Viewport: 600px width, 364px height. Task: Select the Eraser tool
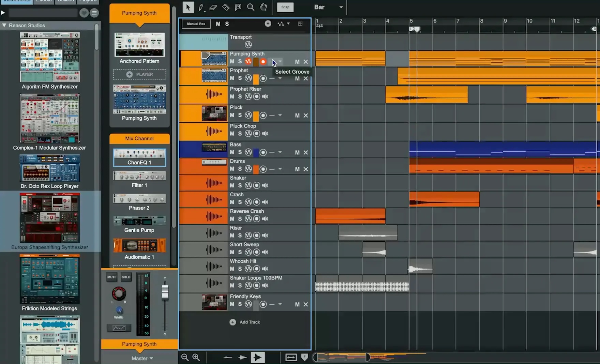[x=213, y=7]
